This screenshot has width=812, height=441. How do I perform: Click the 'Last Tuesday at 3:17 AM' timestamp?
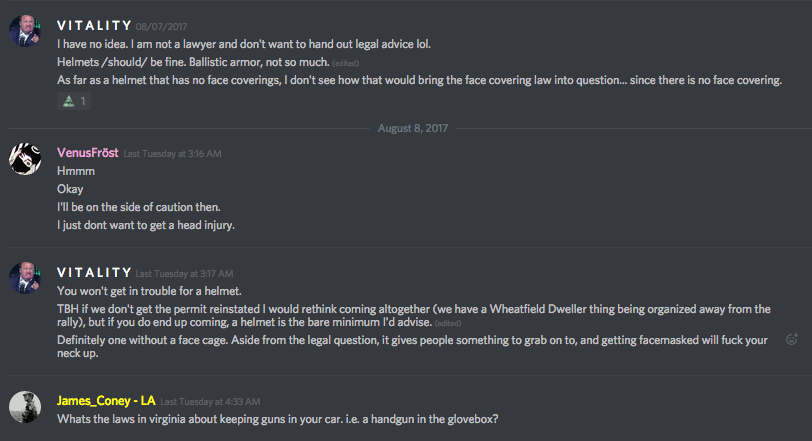[x=184, y=273]
